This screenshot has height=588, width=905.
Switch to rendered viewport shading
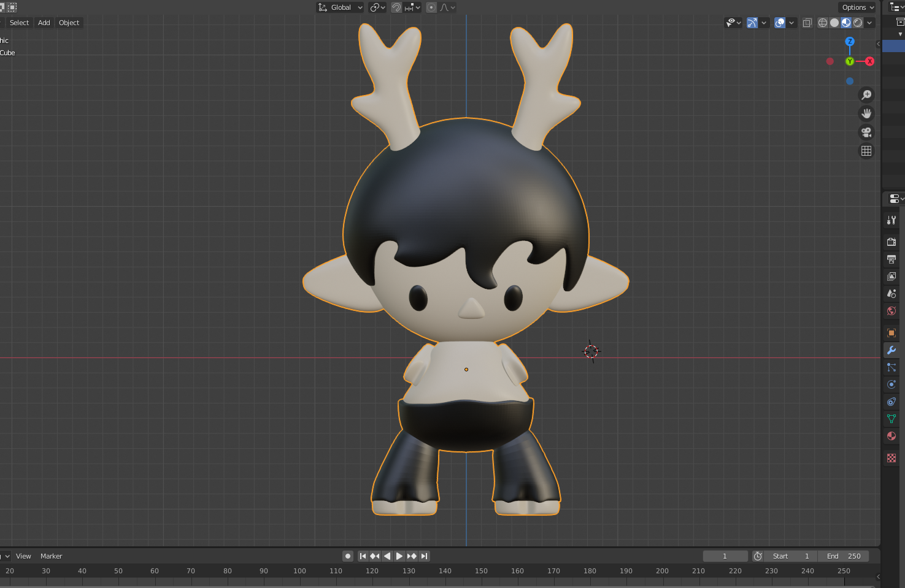pos(857,23)
